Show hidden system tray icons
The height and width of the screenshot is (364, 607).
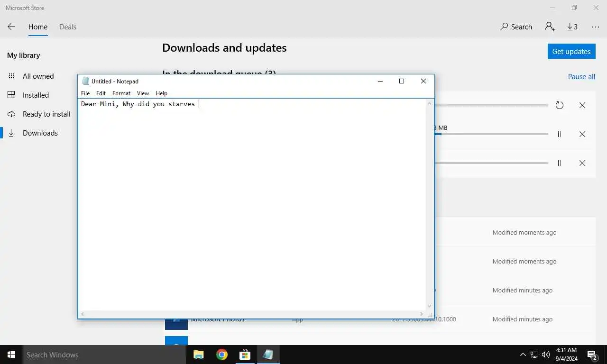click(523, 355)
